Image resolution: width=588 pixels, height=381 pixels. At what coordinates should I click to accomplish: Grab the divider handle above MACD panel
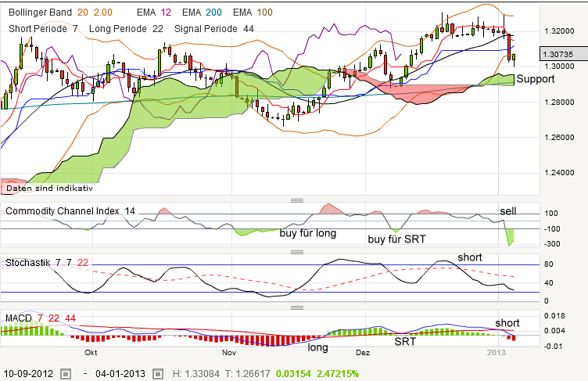(x=297, y=307)
